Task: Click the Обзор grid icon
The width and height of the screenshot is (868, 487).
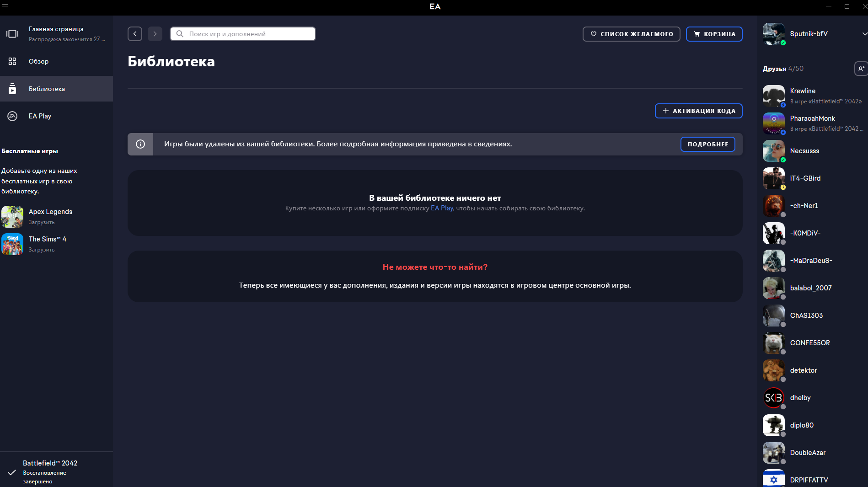Action: pos(12,61)
